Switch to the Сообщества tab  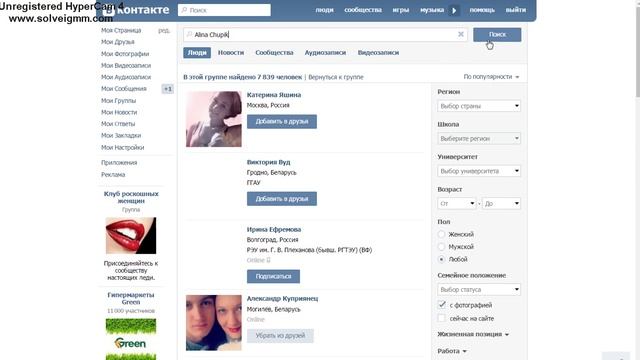tap(274, 53)
